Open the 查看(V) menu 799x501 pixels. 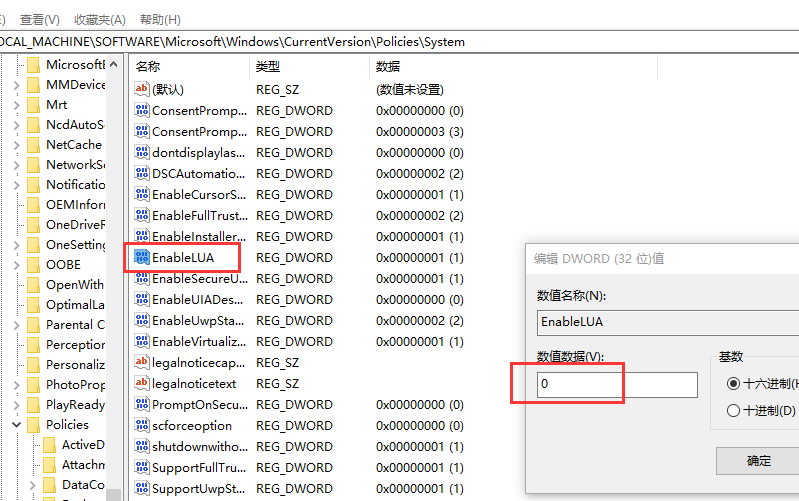(x=40, y=20)
